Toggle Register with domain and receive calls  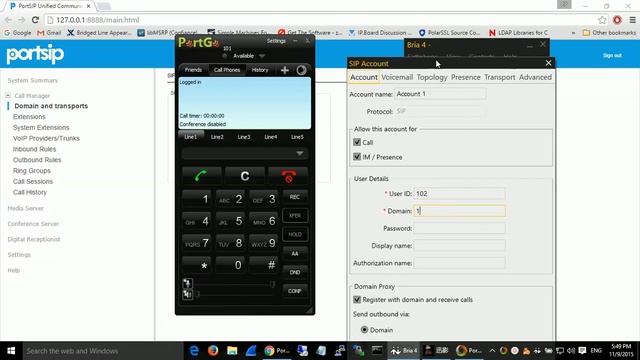[357, 300]
